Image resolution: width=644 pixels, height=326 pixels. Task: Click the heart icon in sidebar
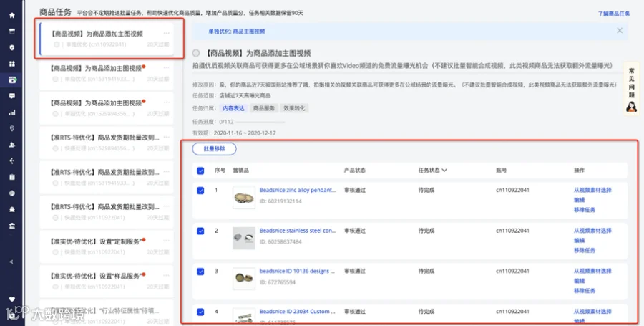[x=12, y=299]
